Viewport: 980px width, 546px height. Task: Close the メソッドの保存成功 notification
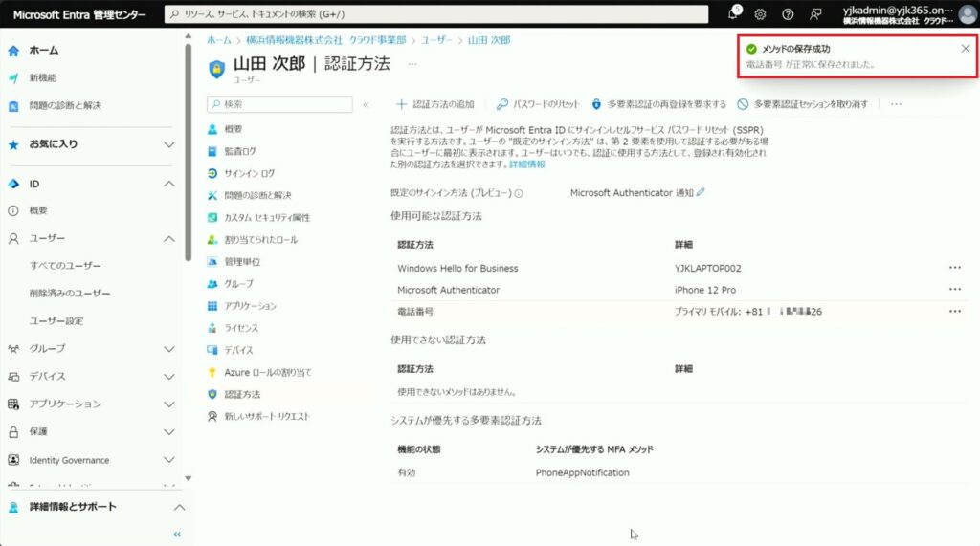pos(965,49)
